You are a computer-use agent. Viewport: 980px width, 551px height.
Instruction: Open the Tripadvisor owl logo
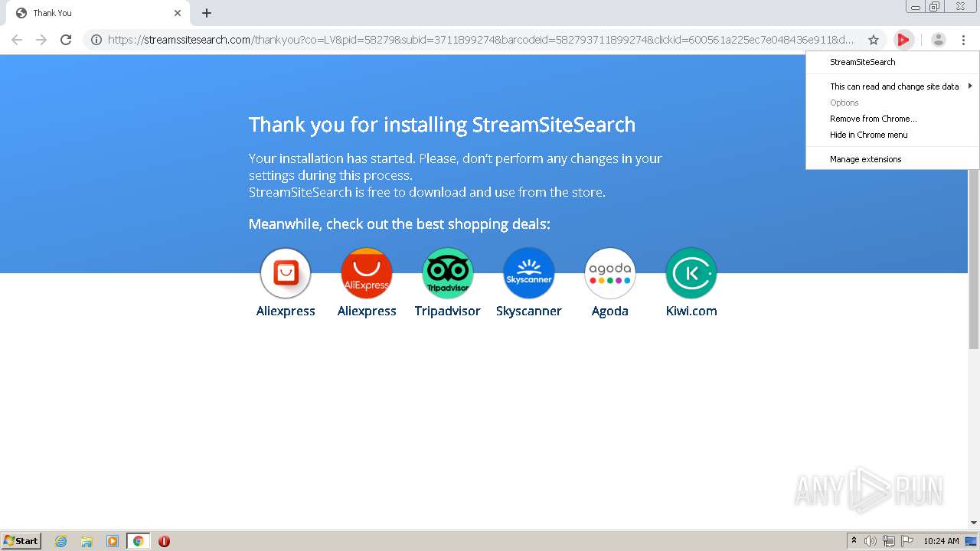448,273
